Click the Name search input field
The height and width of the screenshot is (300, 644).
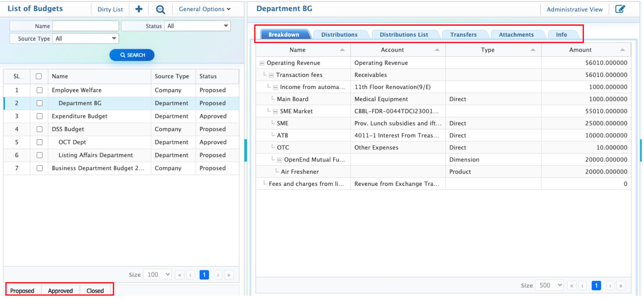click(x=85, y=26)
